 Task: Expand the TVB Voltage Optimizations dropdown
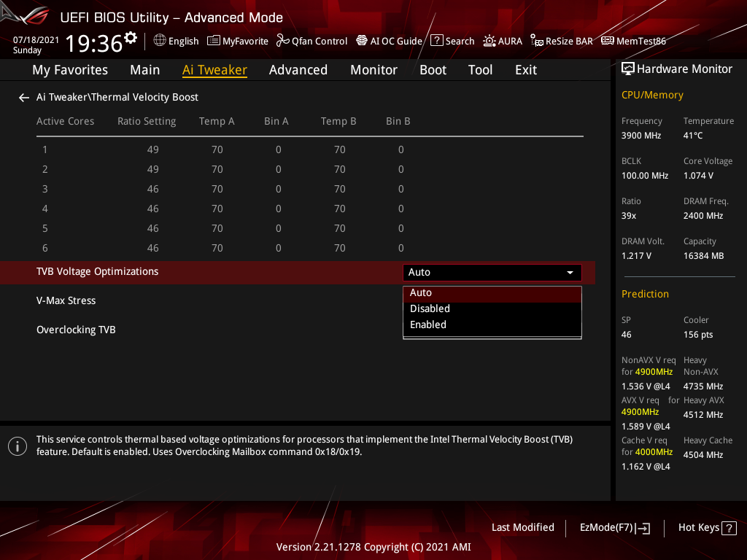[x=569, y=272]
